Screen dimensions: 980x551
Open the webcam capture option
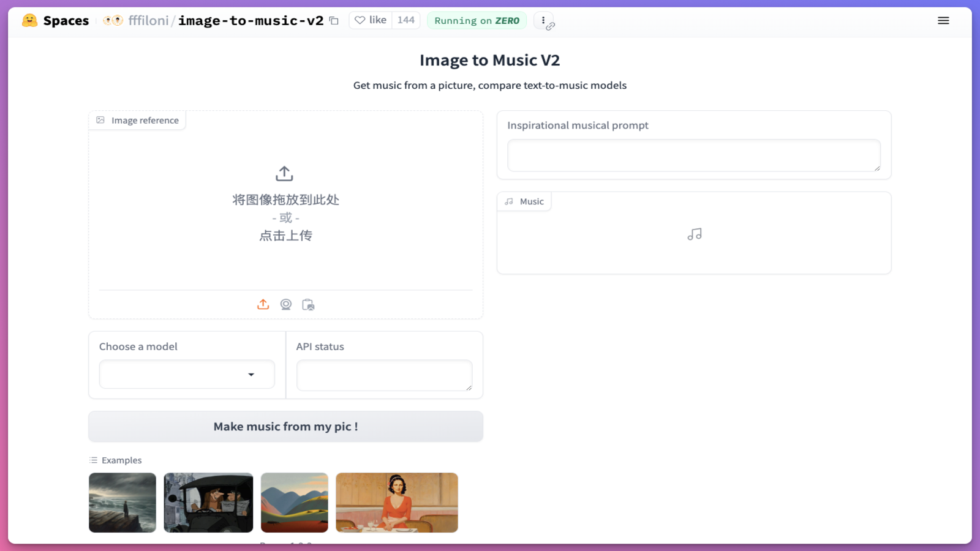[x=285, y=304]
